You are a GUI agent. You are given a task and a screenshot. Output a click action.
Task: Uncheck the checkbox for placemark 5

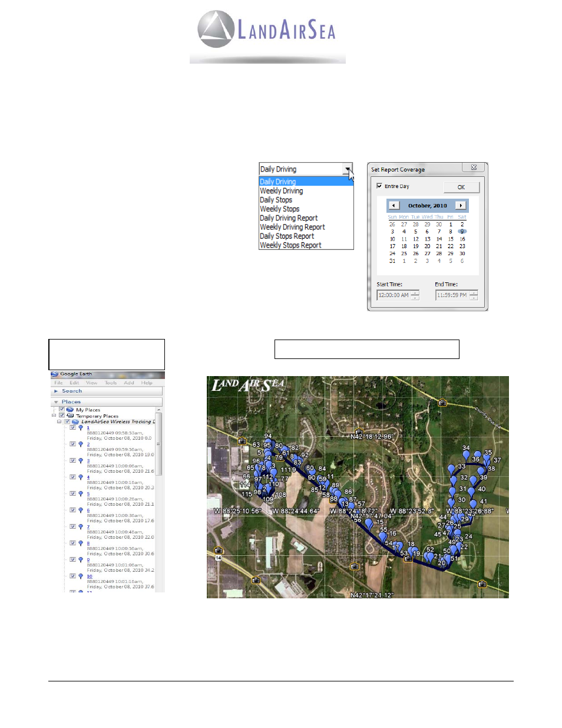[x=72, y=493]
